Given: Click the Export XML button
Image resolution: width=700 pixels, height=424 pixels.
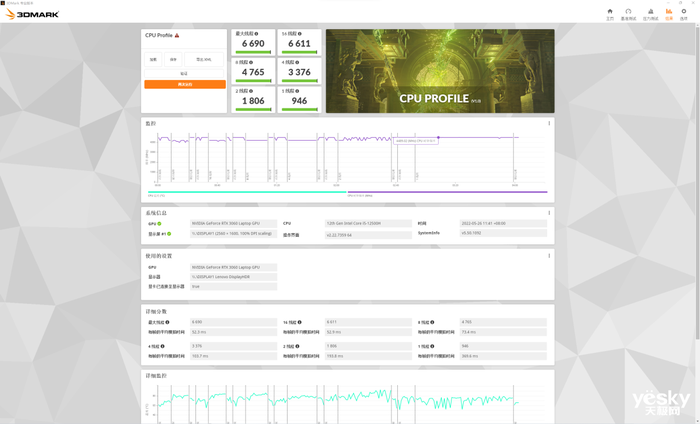Looking at the screenshot, I should tap(204, 59).
